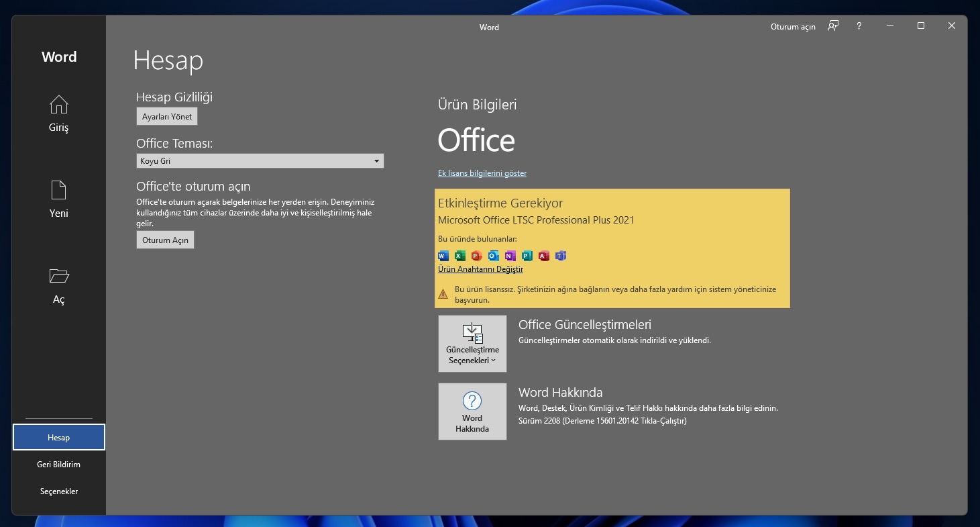Click the blue Outlook icon in product list

(x=493, y=256)
